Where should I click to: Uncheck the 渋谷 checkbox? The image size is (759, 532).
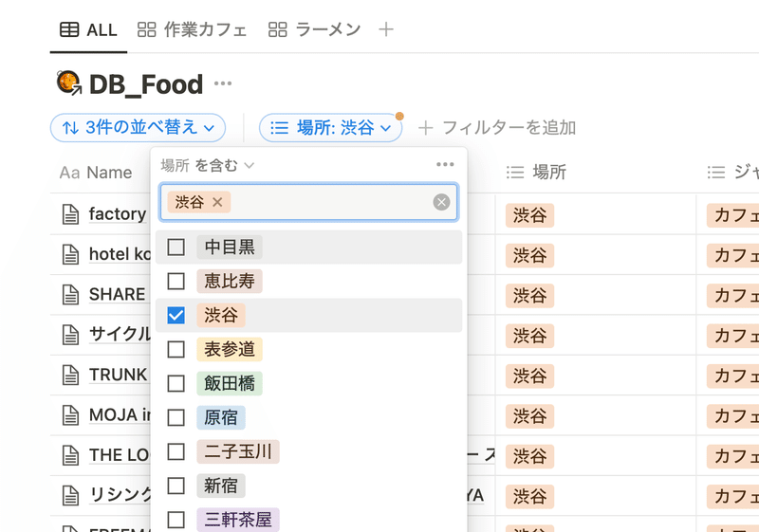pyautogui.click(x=176, y=316)
